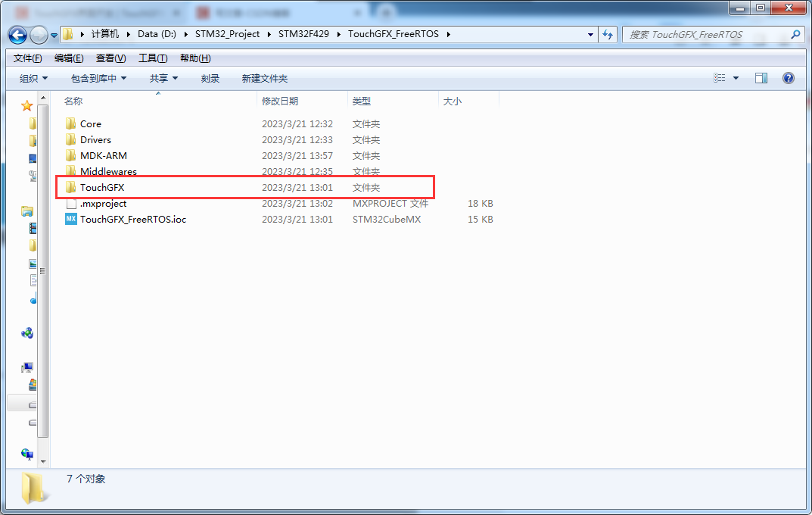Click the Network icon in navigation pane
812x515 pixels.
click(27, 454)
